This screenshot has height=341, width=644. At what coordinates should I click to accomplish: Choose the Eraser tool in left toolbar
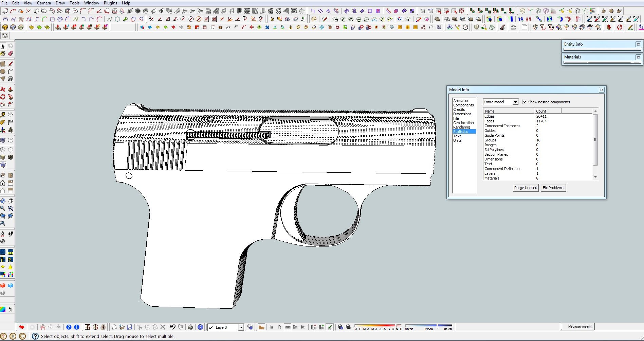11,53
